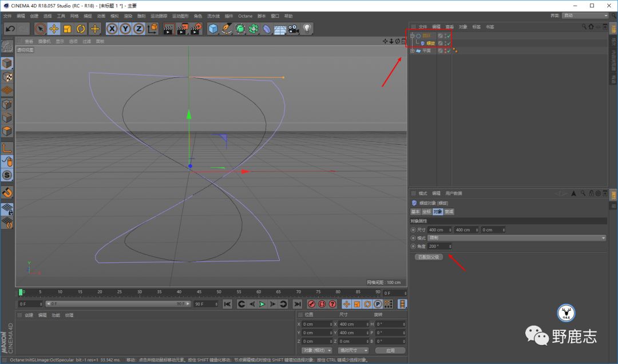Switch to the 坐标 tab in attributes

426,212
